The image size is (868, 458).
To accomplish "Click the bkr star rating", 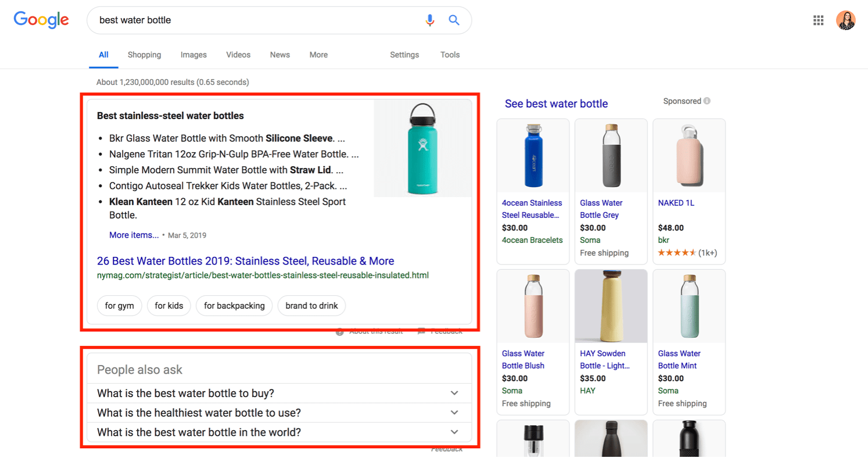I will point(677,253).
